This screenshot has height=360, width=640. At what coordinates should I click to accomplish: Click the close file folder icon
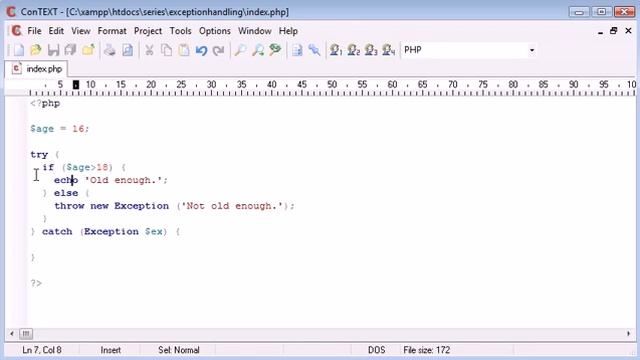coord(88,50)
